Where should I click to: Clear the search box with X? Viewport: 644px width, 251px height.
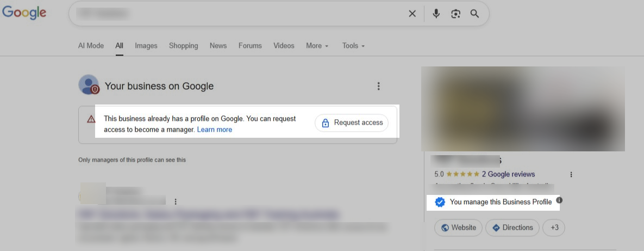coord(412,14)
